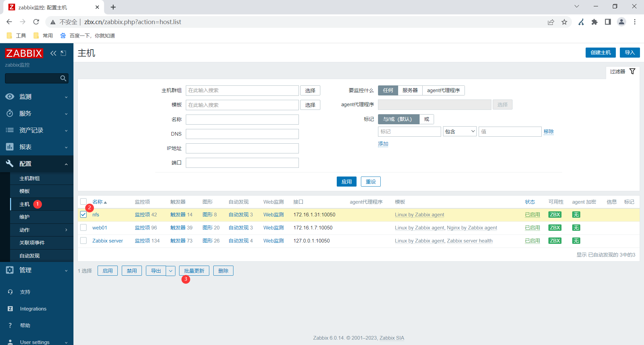Open 模板 in the sidebar
644x345 pixels.
[x=42, y=191]
